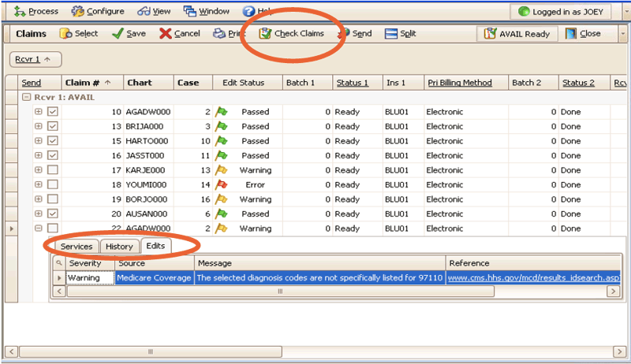Image resolution: width=631 pixels, height=364 pixels.
Task: Click yellow warning flag for claim 22
Action: point(222,228)
